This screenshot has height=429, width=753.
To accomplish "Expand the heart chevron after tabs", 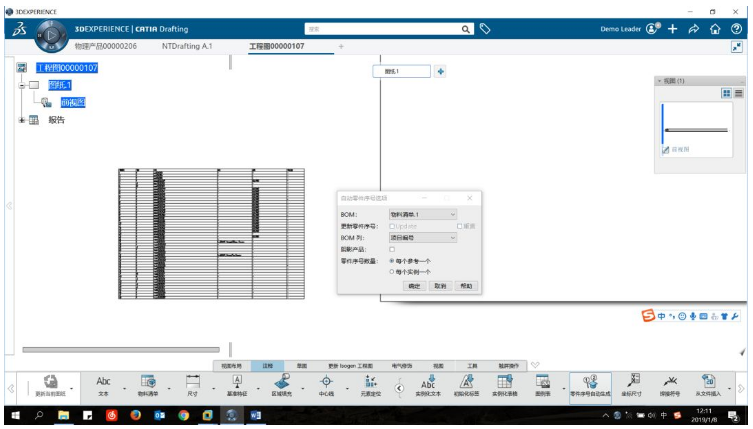I will [x=535, y=365].
